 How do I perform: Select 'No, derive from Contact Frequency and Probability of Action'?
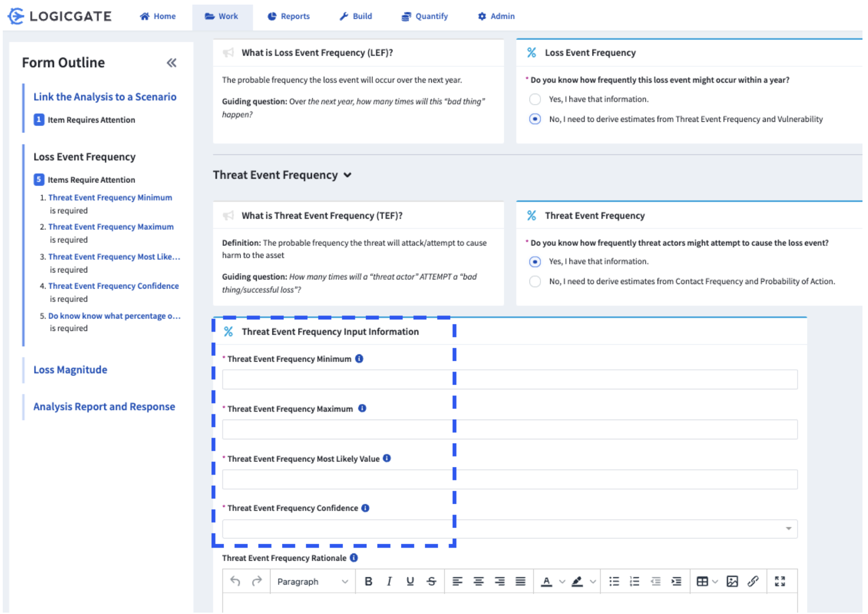coord(535,281)
